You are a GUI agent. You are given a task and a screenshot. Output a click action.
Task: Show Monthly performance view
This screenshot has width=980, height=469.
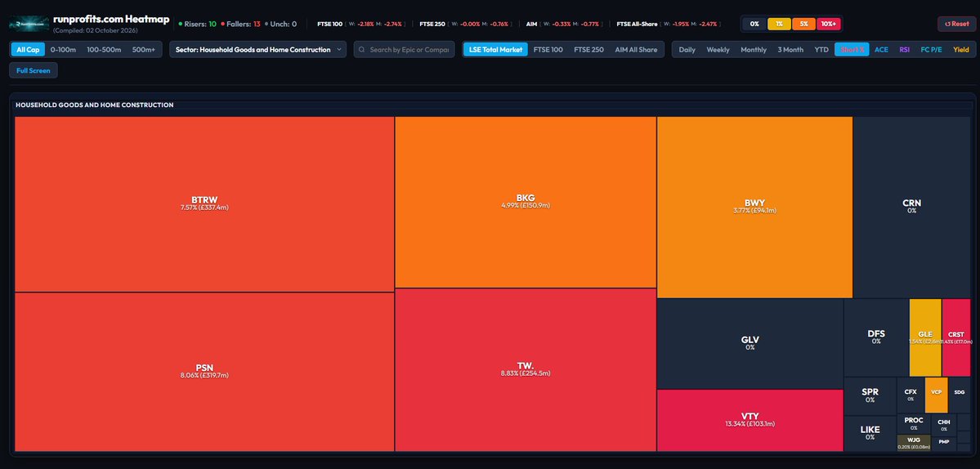click(753, 49)
